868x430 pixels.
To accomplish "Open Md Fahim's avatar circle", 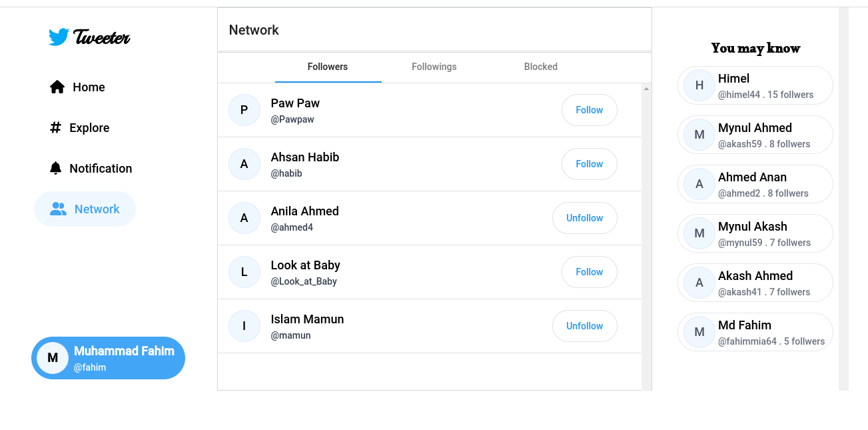I will click(698, 332).
